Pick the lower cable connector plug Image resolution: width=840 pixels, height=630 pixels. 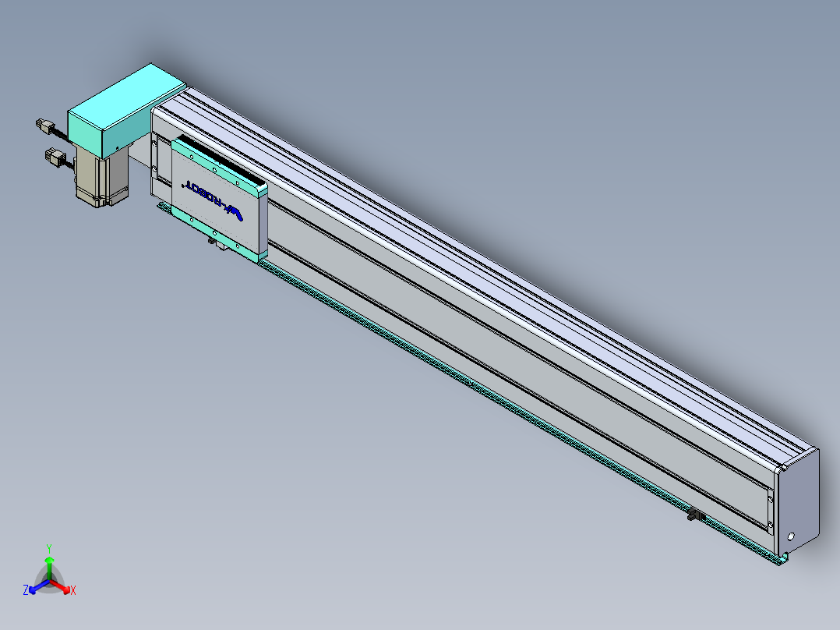click(55, 157)
